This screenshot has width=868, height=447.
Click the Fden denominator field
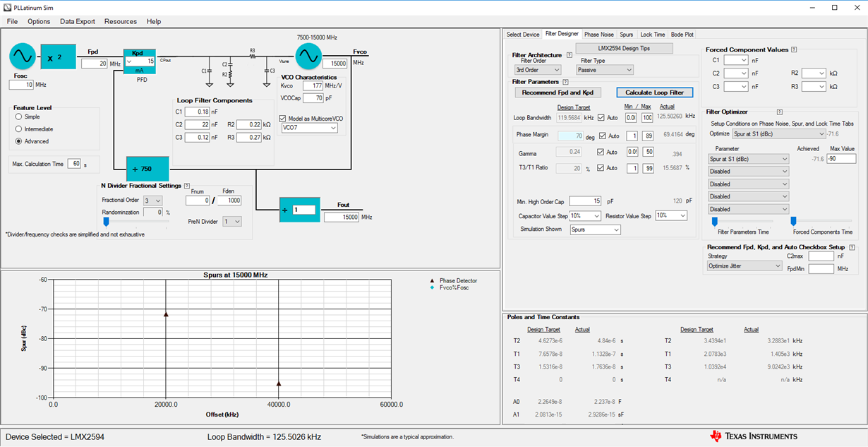point(229,201)
